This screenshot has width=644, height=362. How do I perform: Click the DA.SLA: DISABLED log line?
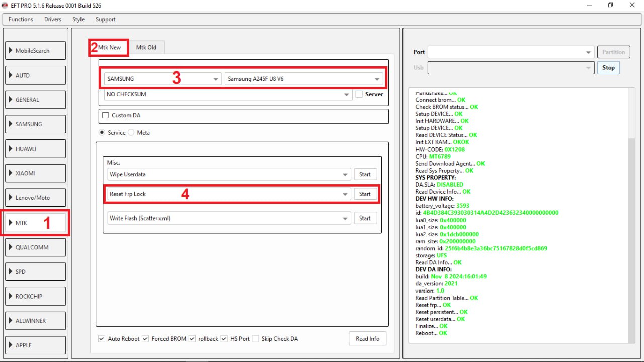click(x=439, y=185)
